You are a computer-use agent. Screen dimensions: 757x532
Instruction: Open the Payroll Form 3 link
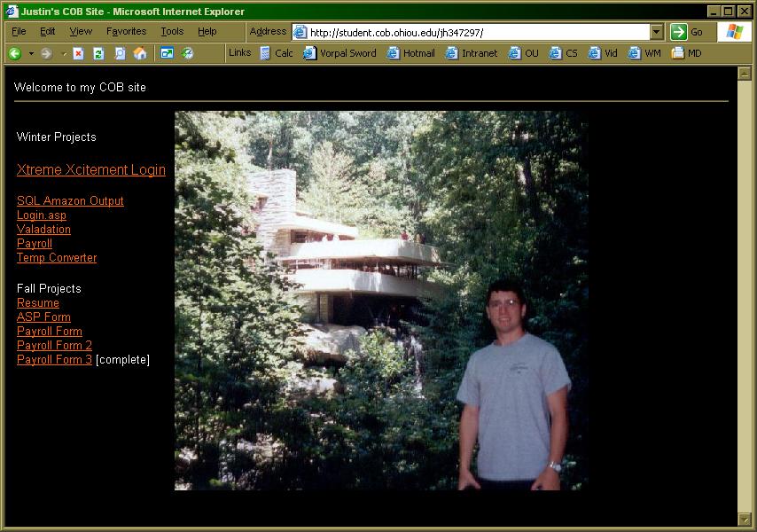tap(54, 360)
